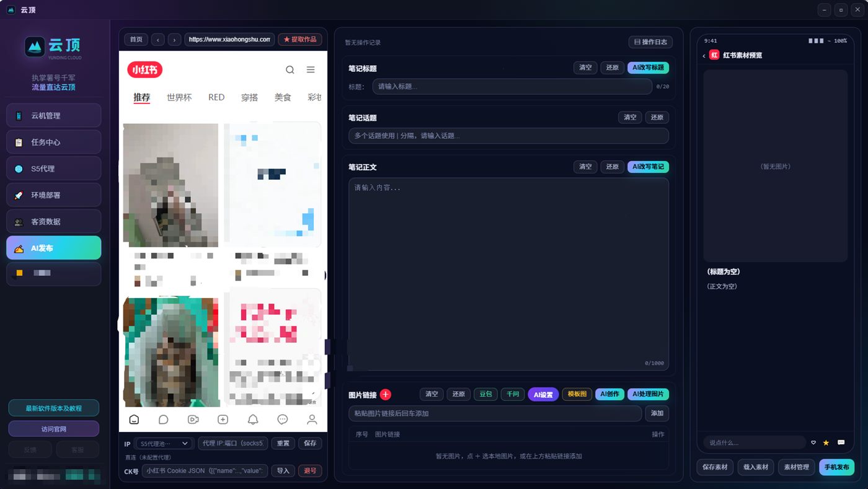Tap the profile person icon
The image size is (868, 489).
pos(312,420)
